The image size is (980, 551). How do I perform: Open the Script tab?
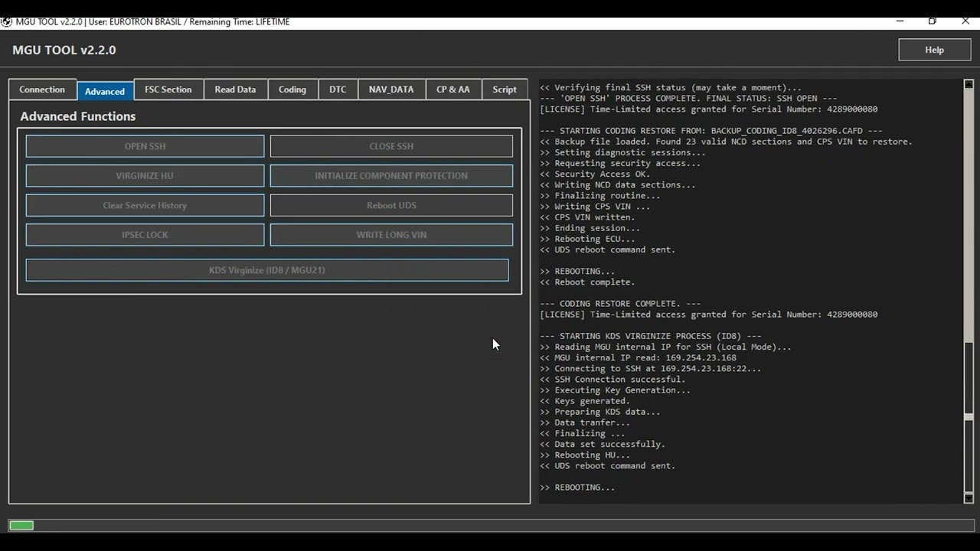(x=505, y=90)
